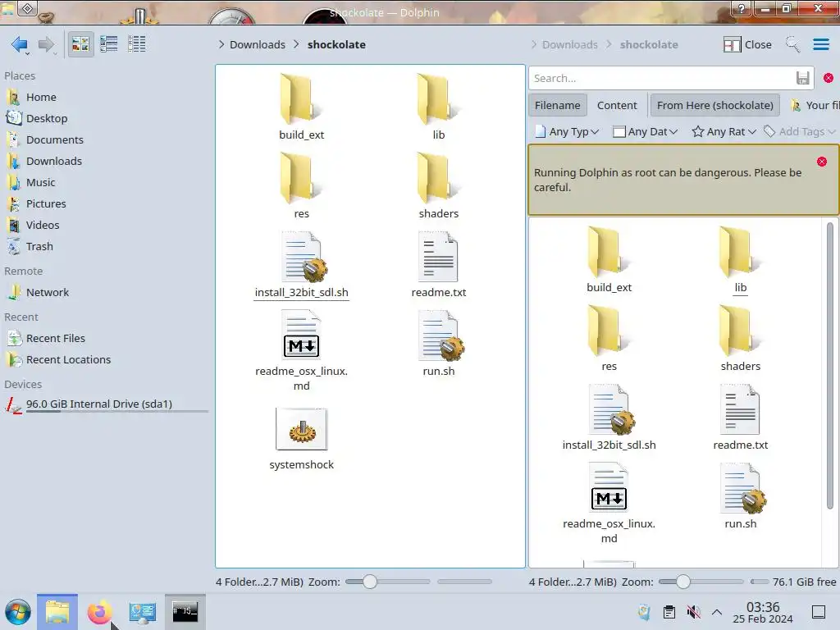Open the Any Type dropdown

click(x=567, y=132)
